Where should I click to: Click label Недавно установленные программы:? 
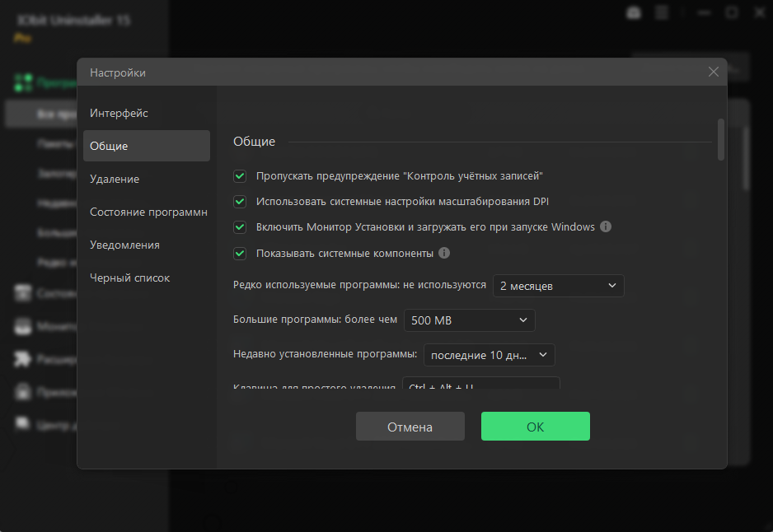(325, 353)
